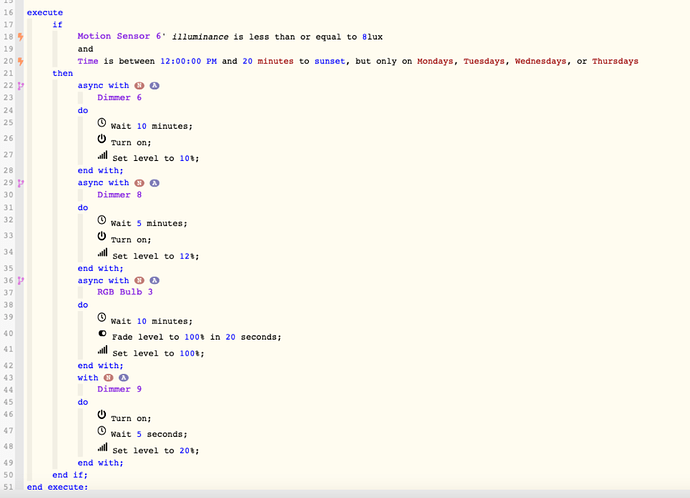The image size is (690, 498).
Task: Click 'async with' on line 22
Action: click(103, 85)
